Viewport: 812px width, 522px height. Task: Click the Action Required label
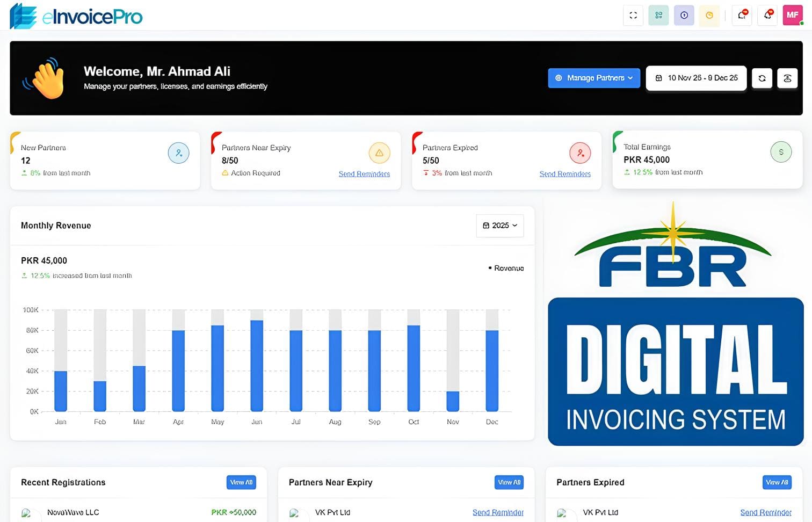255,173
